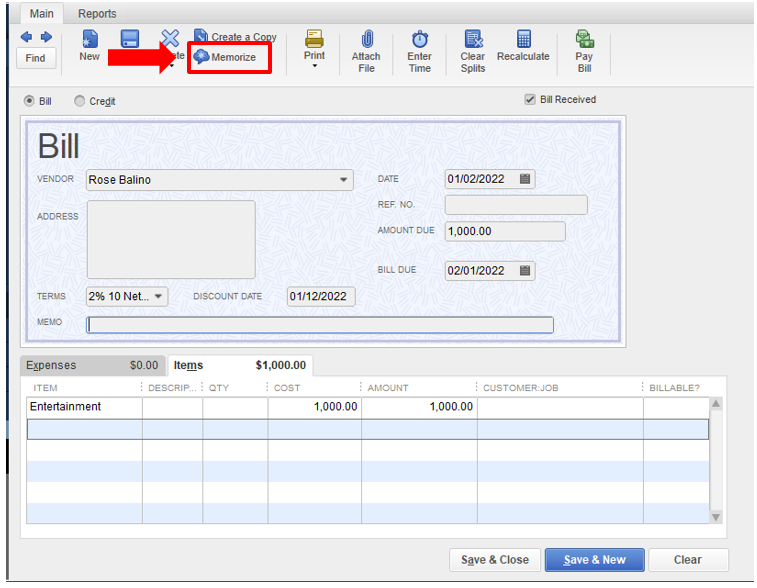Click the Memo field

[320, 325]
